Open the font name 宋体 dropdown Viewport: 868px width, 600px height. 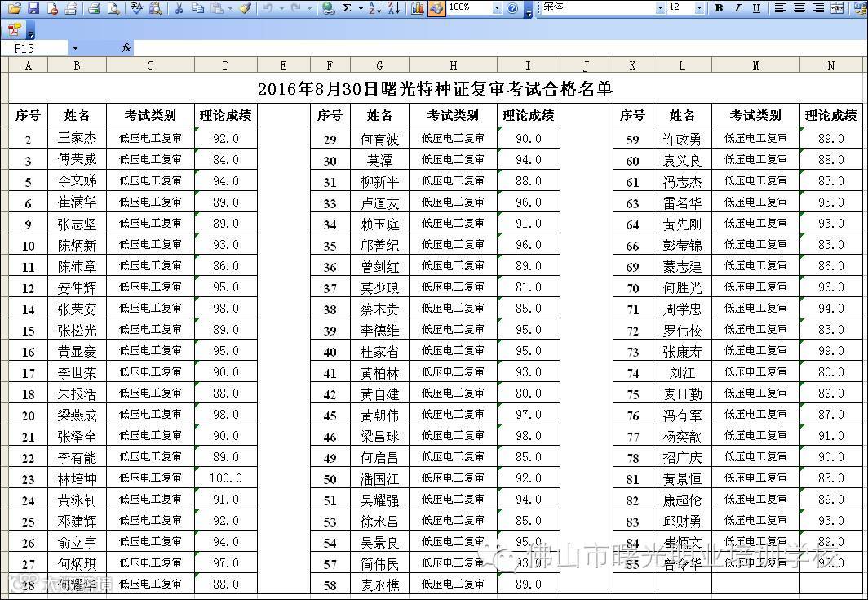[x=660, y=8]
